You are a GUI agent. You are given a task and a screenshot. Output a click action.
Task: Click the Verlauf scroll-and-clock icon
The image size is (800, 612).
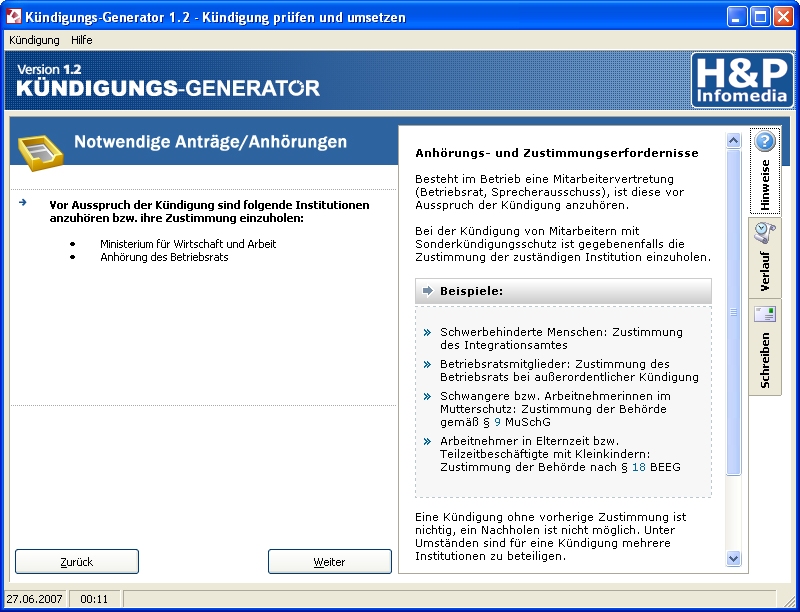click(x=765, y=233)
